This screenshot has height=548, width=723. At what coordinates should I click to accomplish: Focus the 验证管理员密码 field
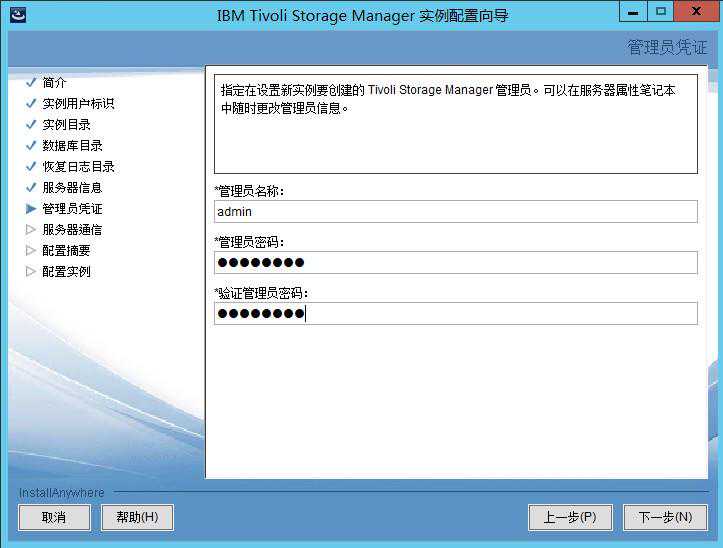tap(455, 313)
